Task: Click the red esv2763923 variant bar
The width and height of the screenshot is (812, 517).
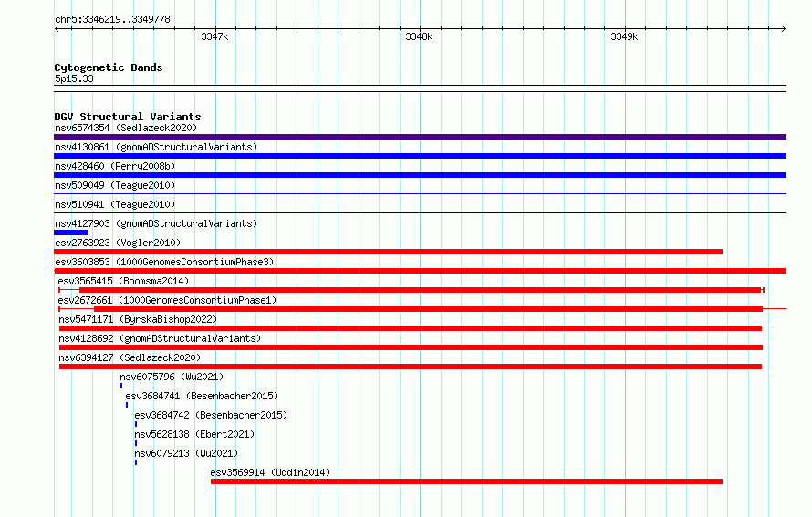Action: pos(388,252)
